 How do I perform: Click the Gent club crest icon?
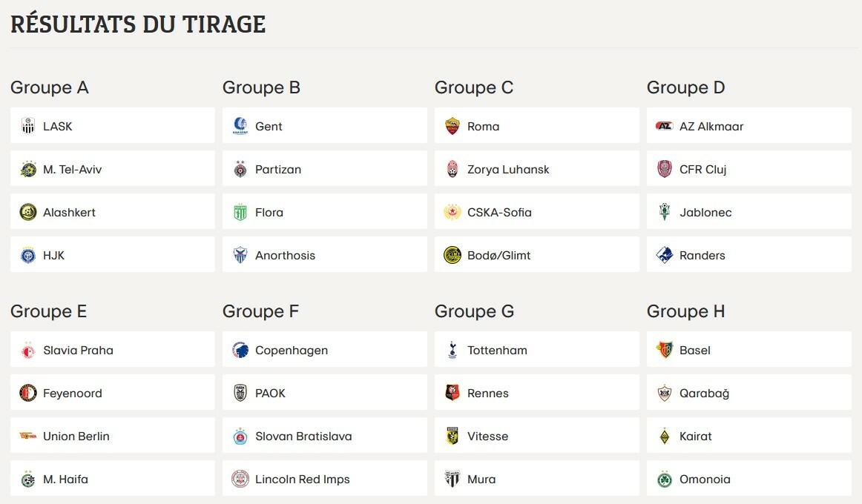[x=240, y=126]
